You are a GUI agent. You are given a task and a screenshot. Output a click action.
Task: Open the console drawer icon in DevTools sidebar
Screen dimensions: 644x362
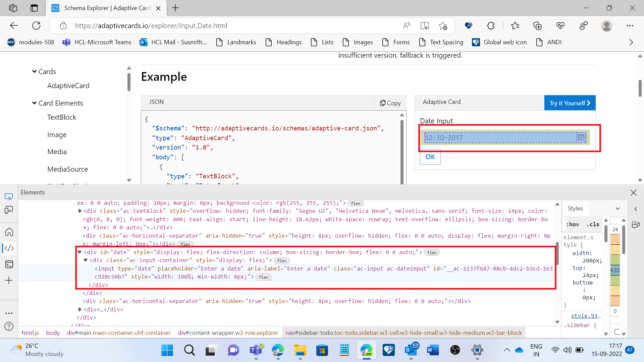(x=9, y=264)
